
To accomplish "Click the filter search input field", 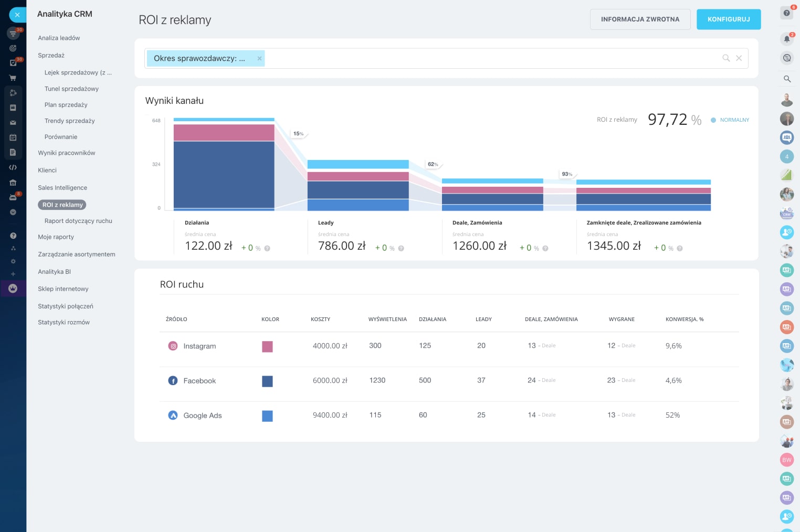I will point(488,58).
